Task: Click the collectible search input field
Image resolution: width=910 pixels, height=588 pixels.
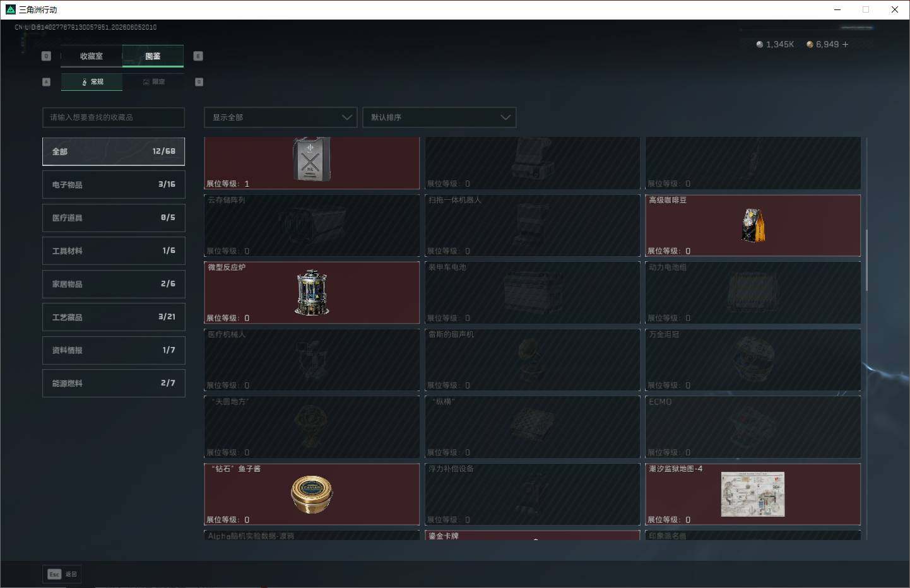Action: coord(114,117)
